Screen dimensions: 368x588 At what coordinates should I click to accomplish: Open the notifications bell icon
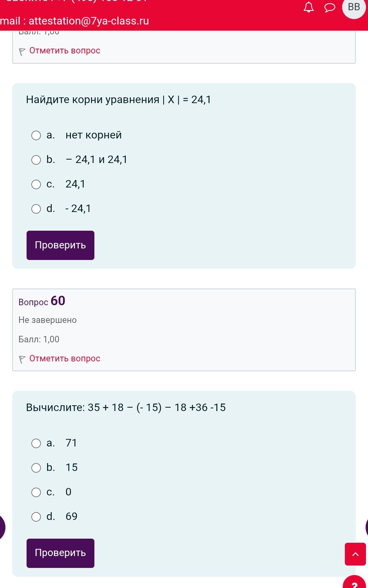(309, 7)
